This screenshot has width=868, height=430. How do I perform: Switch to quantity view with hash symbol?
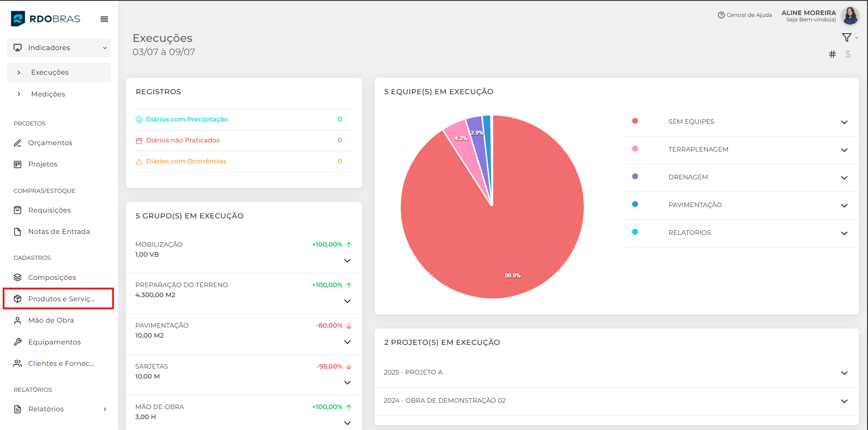coord(832,55)
